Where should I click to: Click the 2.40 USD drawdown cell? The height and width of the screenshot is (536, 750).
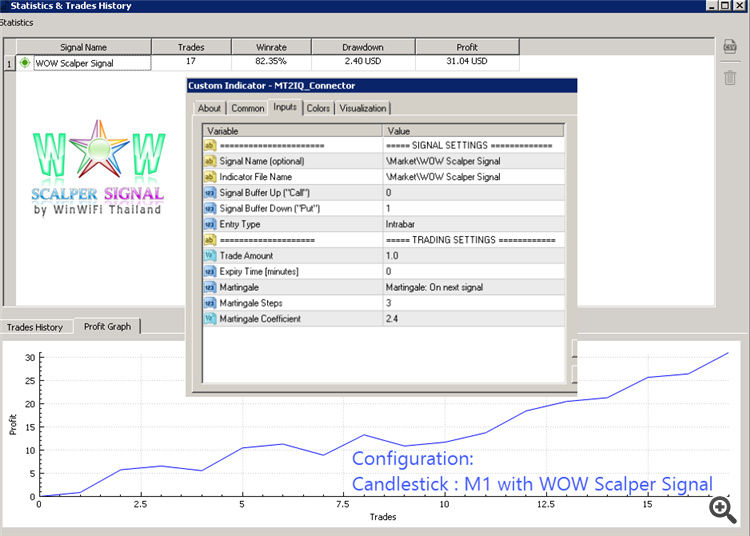363,62
